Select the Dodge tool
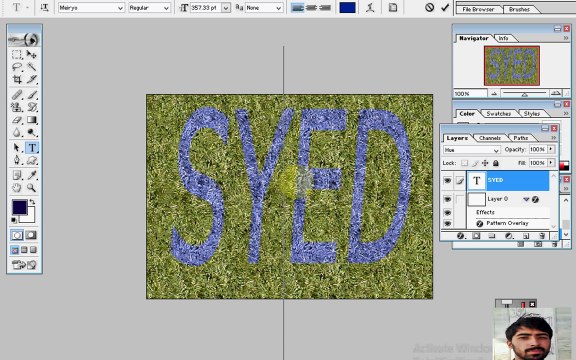 pos(32,132)
